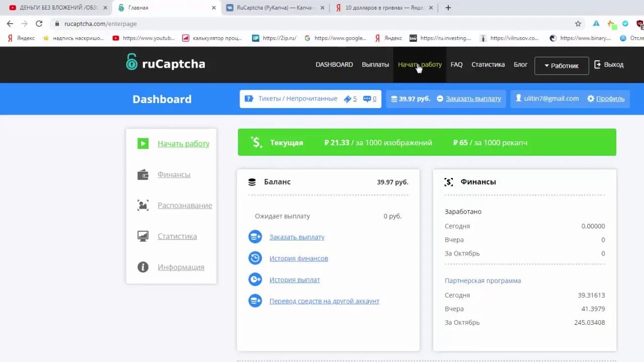The height and width of the screenshot is (362, 644).
Task: Click Заказать выплату link in Баланс card
Action: coord(297,237)
